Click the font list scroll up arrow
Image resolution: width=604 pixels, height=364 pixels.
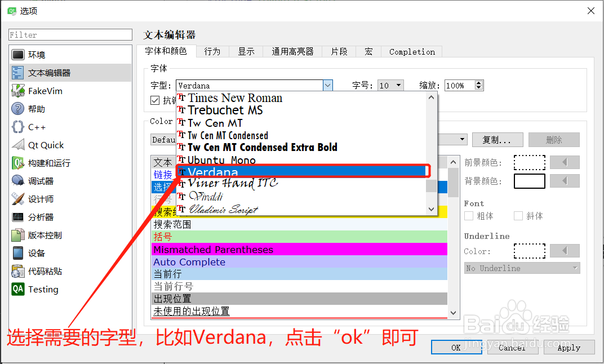click(432, 97)
